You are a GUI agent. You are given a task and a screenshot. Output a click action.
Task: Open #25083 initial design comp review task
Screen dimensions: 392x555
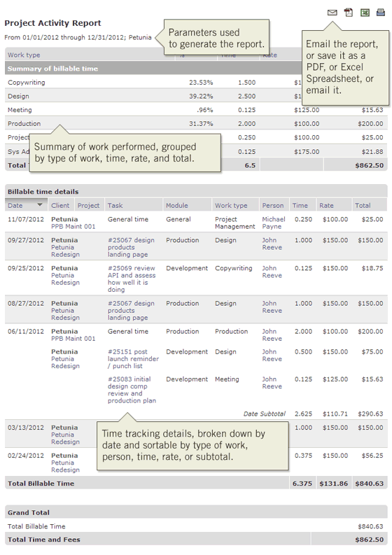coord(132,390)
